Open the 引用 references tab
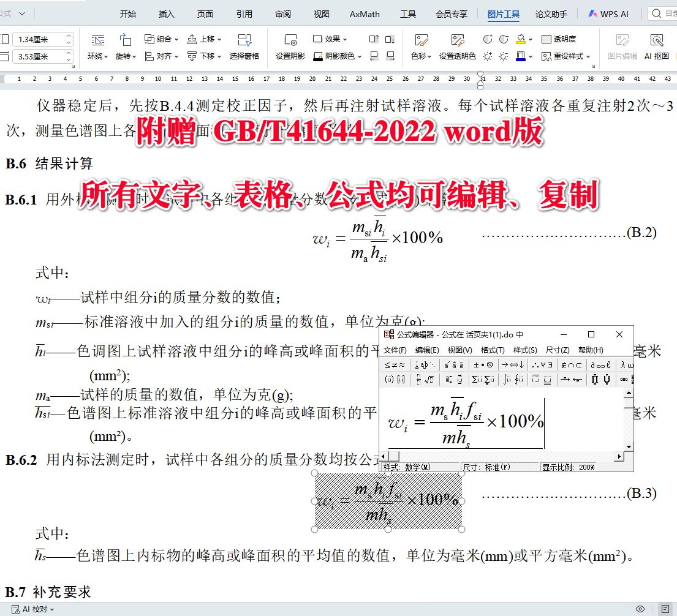The height and width of the screenshot is (616, 677). (x=244, y=14)
